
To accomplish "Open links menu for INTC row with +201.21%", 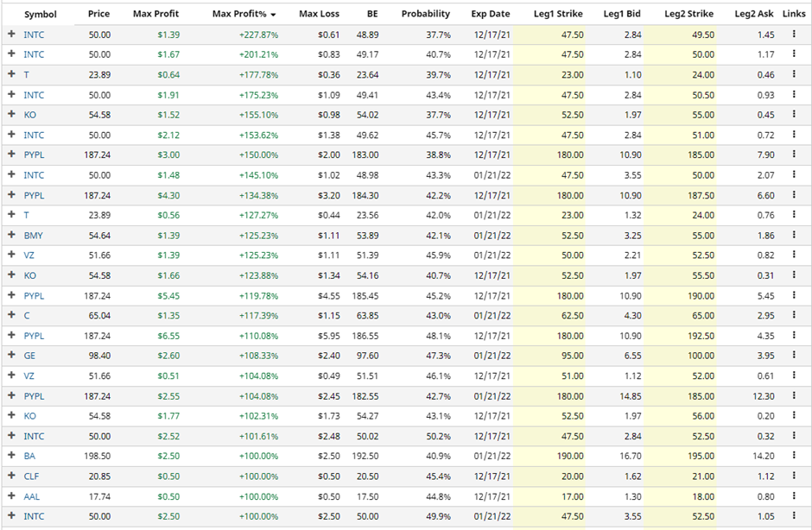I will 793,54.
